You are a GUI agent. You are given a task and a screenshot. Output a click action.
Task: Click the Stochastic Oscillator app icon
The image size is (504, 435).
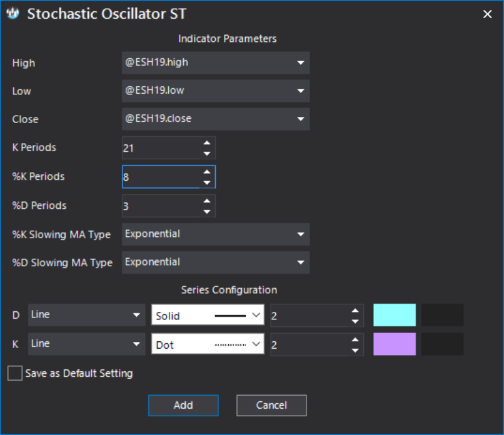tap(13, 14)
